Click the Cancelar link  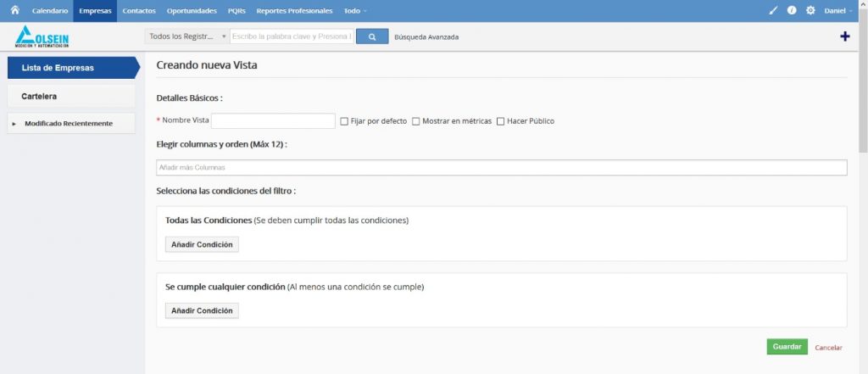828,348
